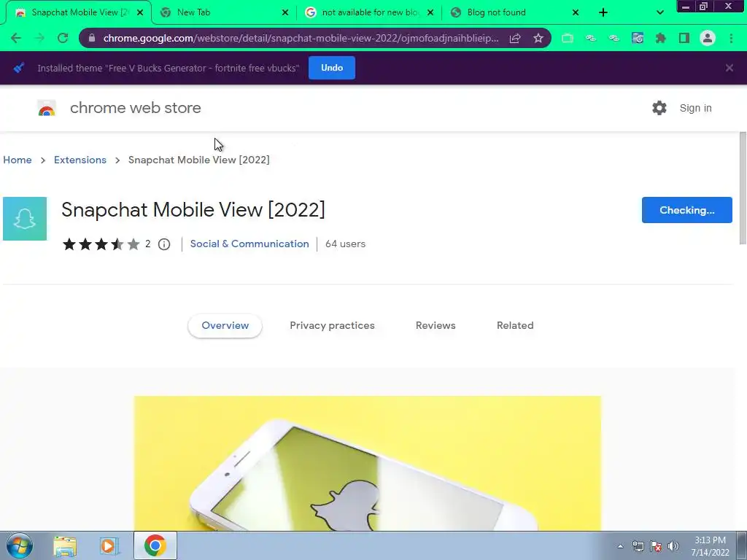Viewport: 747px width, 560px height.
Task: Open the Privacy practices tab
Action: 332,326
